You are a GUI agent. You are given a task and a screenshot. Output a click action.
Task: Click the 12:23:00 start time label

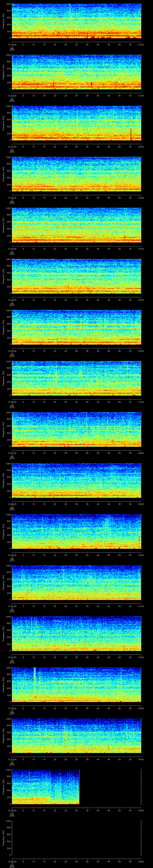12,249
